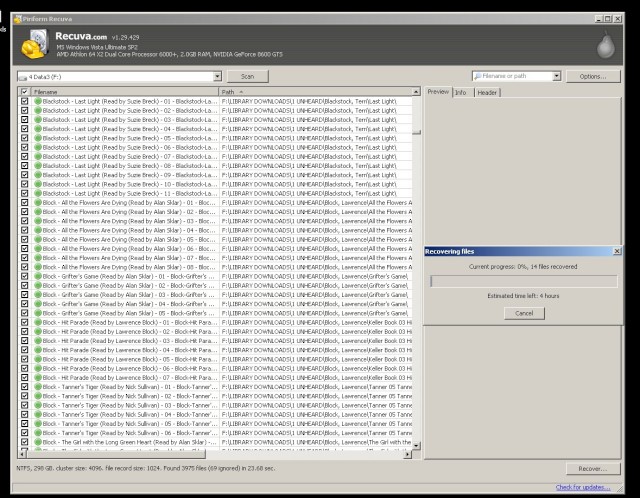
Task: Click the file list scroll left arrow
Action: coord(23,454)
